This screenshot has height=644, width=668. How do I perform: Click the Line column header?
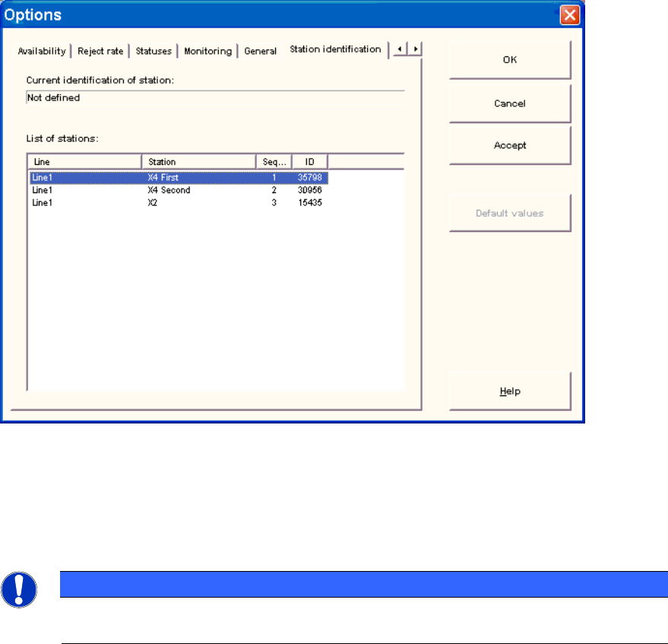(84, 162)
